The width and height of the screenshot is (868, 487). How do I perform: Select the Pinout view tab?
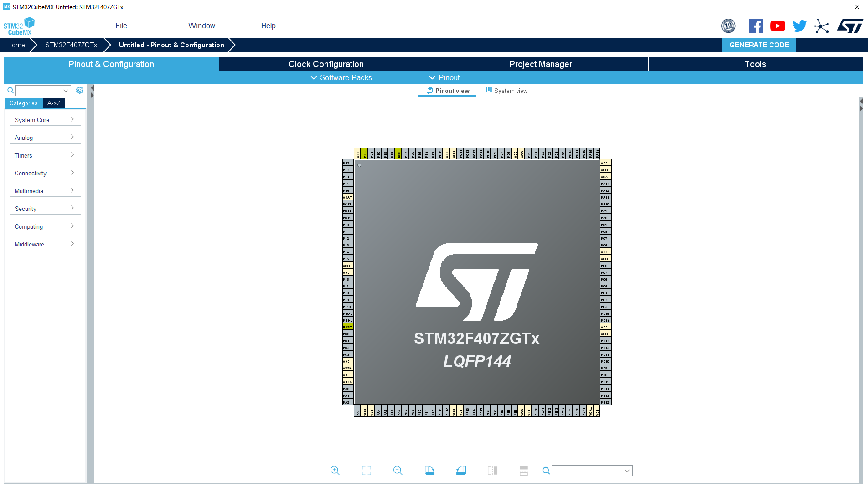(x=448, y=91)
